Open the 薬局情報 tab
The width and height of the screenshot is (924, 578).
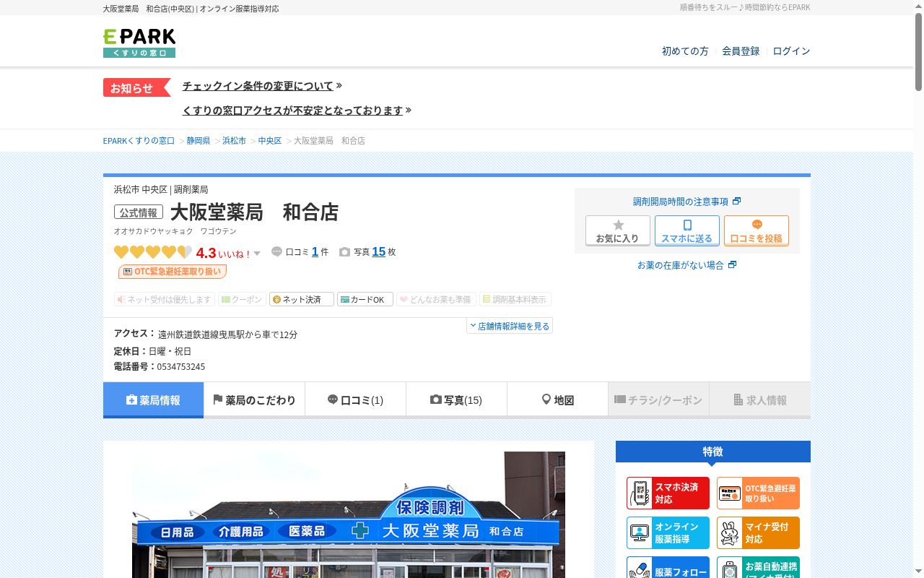[154, 400]
